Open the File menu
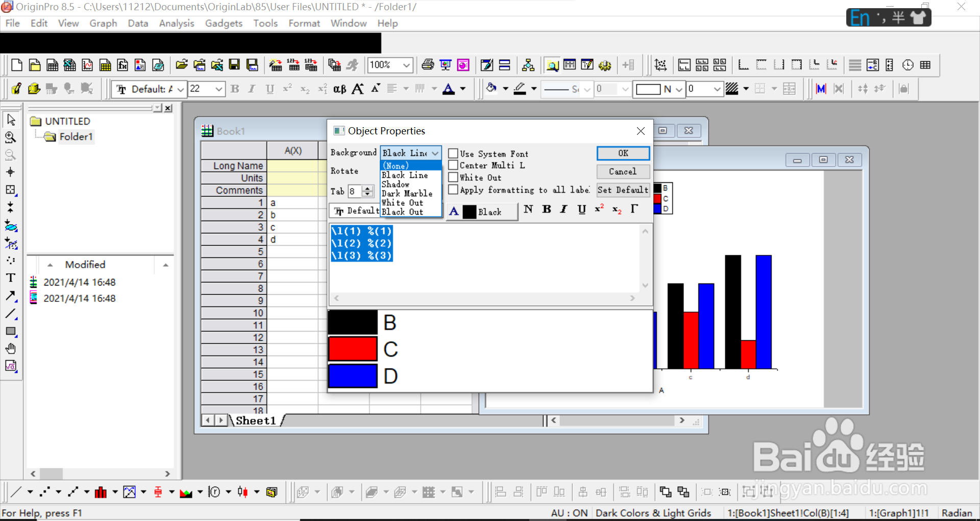The image size is (980, 521). point(12,23)
